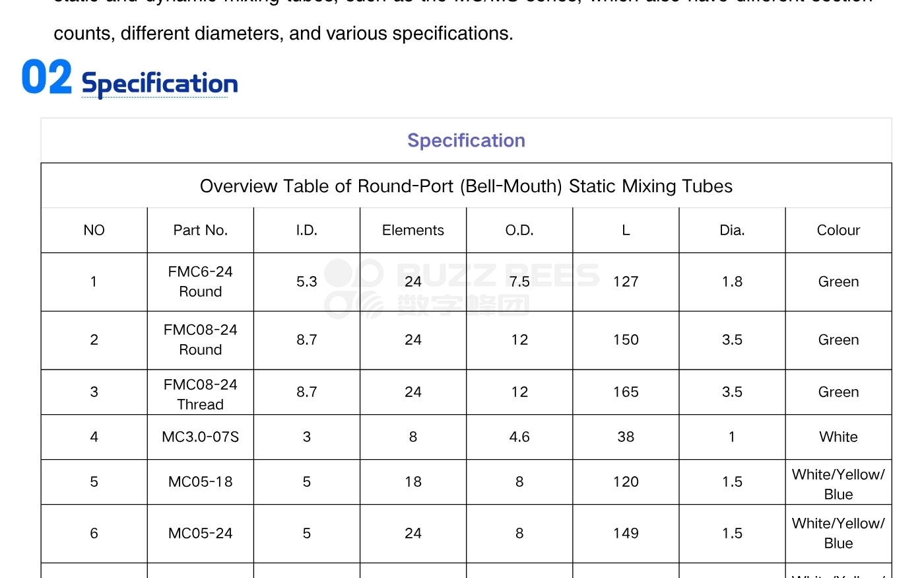
Task: Select the 1.8 Dia. value cell
Action: click(x=732, y=282)
